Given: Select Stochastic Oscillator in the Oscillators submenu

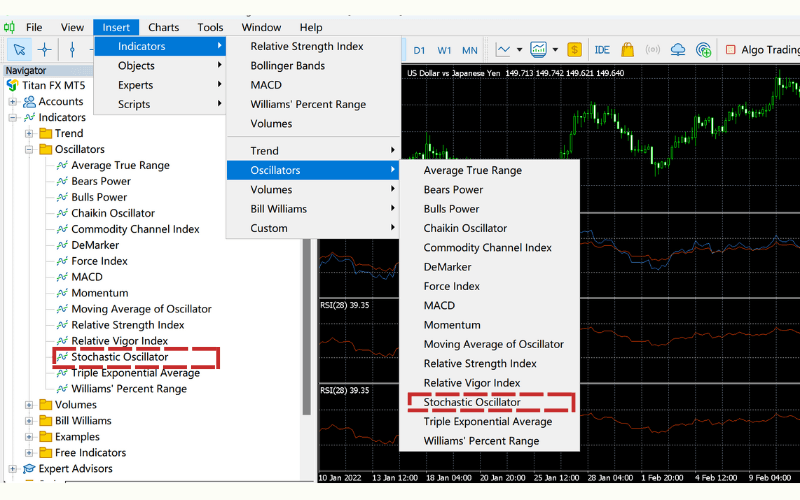Looking at the screenshot, I should click(472, 402).
